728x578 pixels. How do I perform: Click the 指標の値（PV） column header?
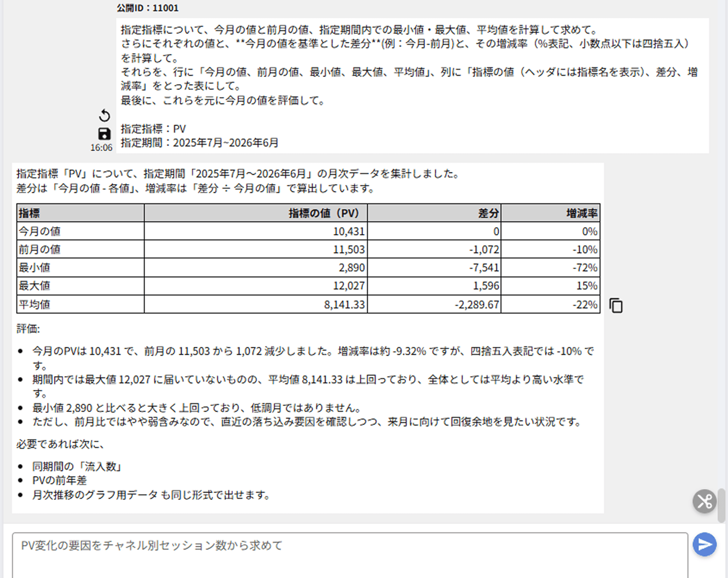[256, 213]
